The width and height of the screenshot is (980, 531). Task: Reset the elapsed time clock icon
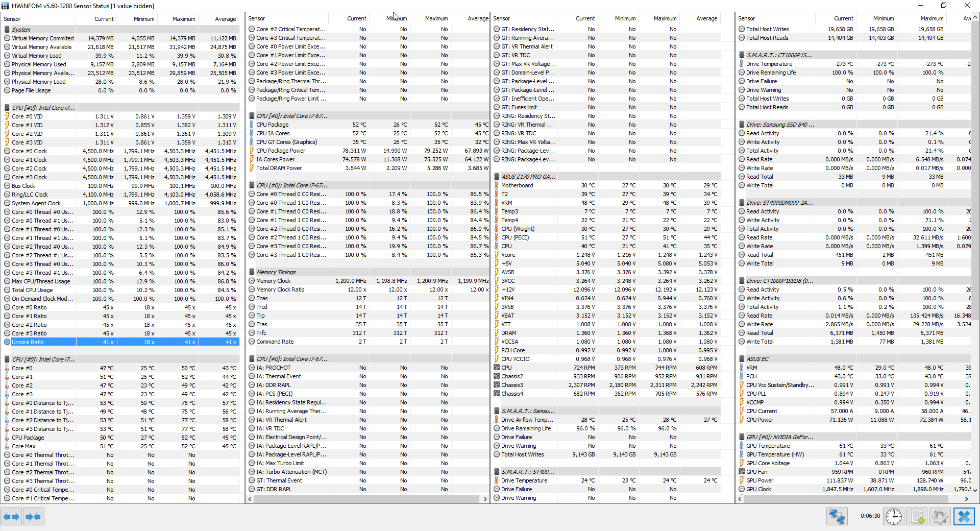pos(893,517)
